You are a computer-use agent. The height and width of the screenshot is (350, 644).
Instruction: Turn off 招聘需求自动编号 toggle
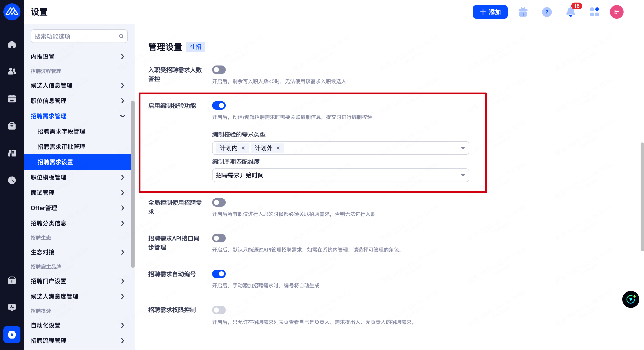tap(219, 274)
